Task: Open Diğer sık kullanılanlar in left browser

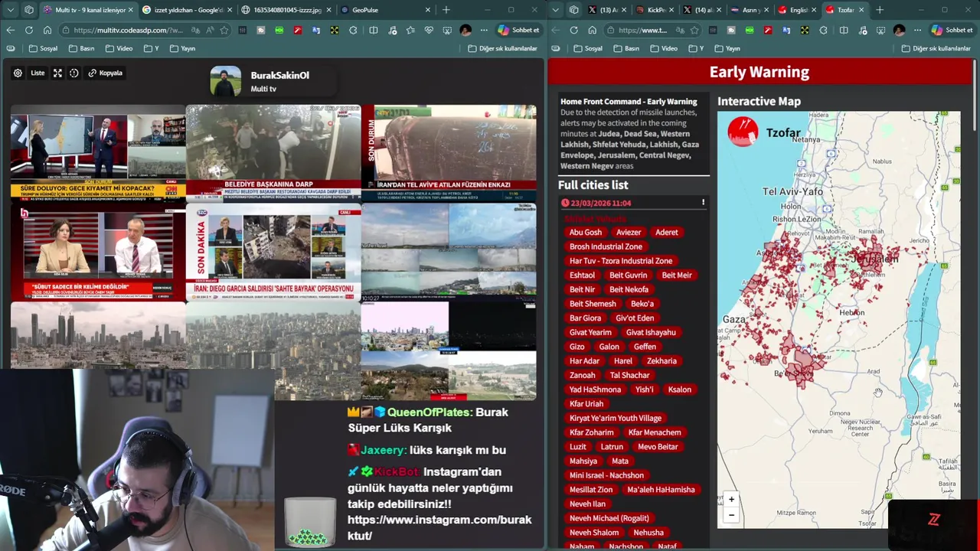Action: [502, 48]
